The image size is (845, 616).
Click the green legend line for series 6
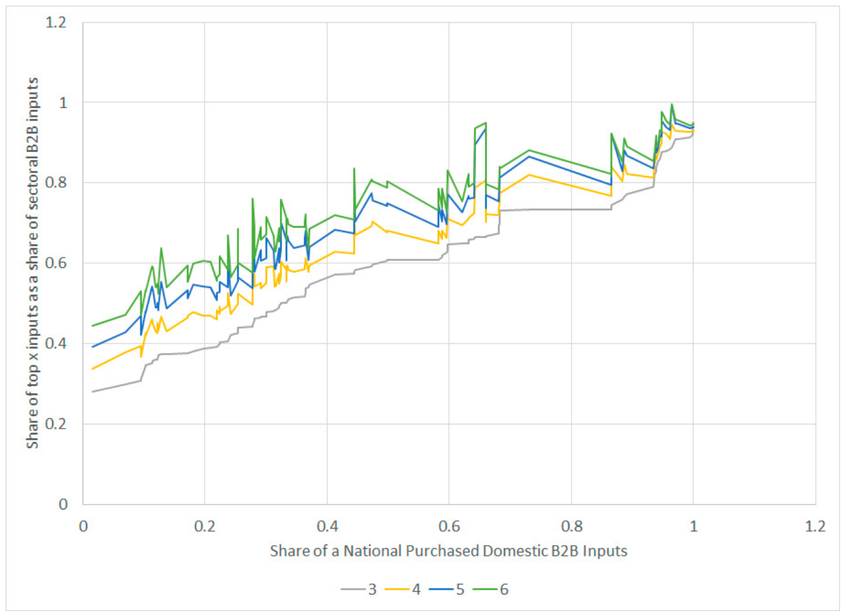pos(485,590)
